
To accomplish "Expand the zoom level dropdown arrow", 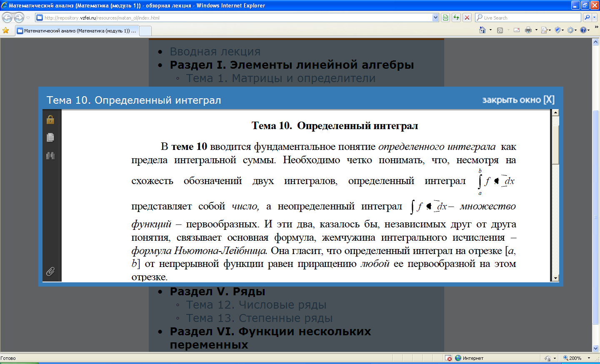I will coord(589,358).
